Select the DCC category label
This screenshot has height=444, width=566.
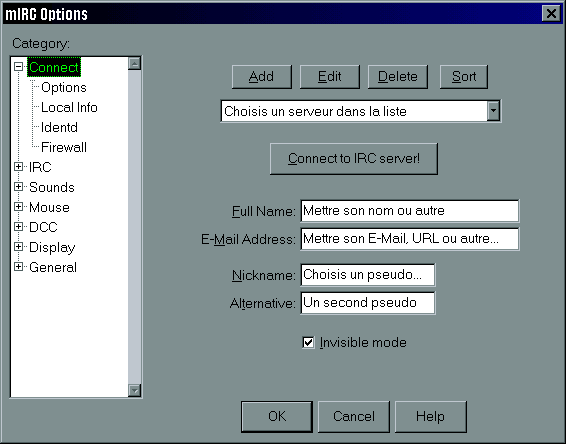click(43, 227)
